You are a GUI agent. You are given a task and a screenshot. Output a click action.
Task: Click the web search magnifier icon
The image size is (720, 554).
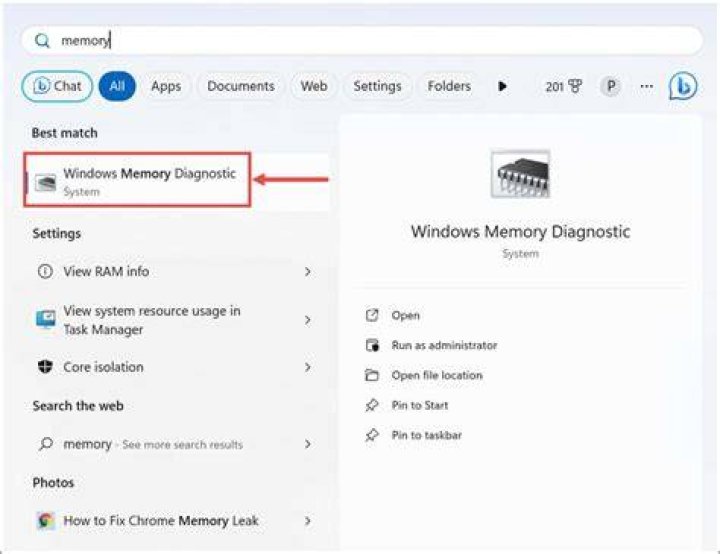point(45,444)
